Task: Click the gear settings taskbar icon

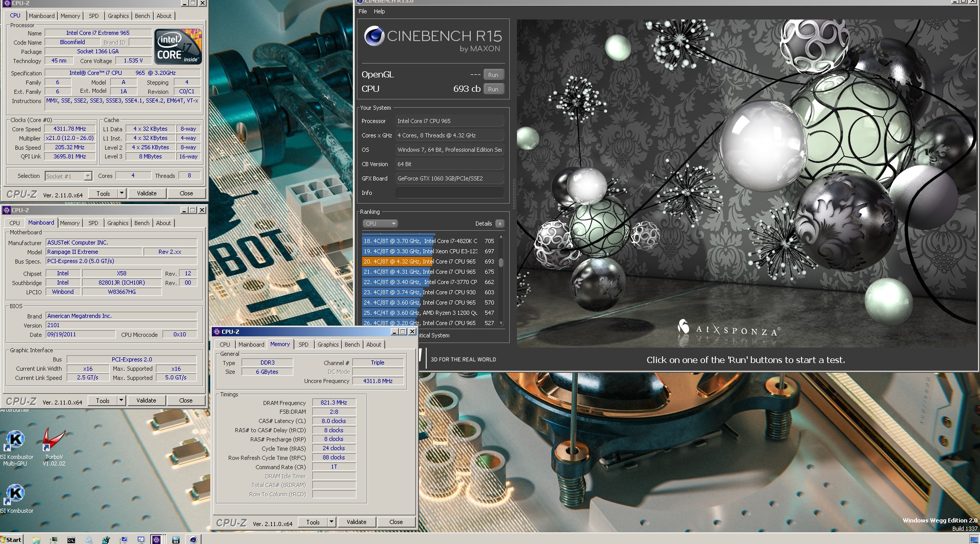Action: 89,539
